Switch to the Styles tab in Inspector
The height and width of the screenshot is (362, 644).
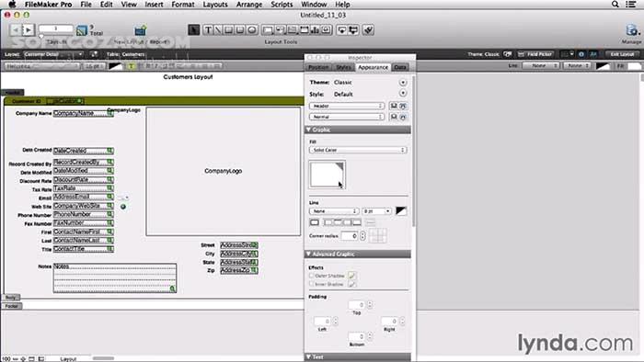[x=343, y=67]
